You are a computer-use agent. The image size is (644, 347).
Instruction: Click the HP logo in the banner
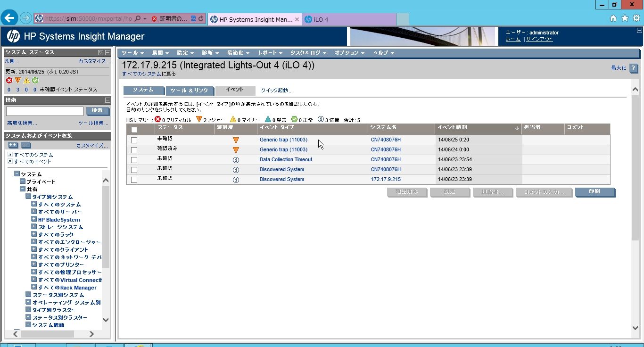coord(13,36)
